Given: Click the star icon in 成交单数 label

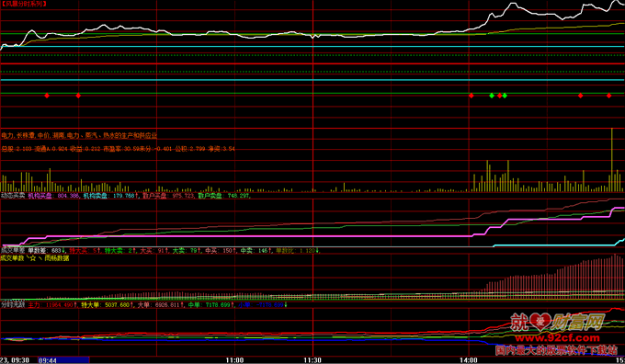Looking at the screenshot, I should [x=33, y=258].
